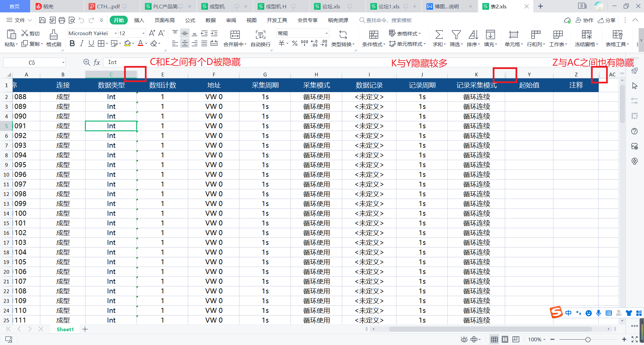Open the font name dropdown
The width and height of the screenshot is (644, 345).
pos(115,33)
